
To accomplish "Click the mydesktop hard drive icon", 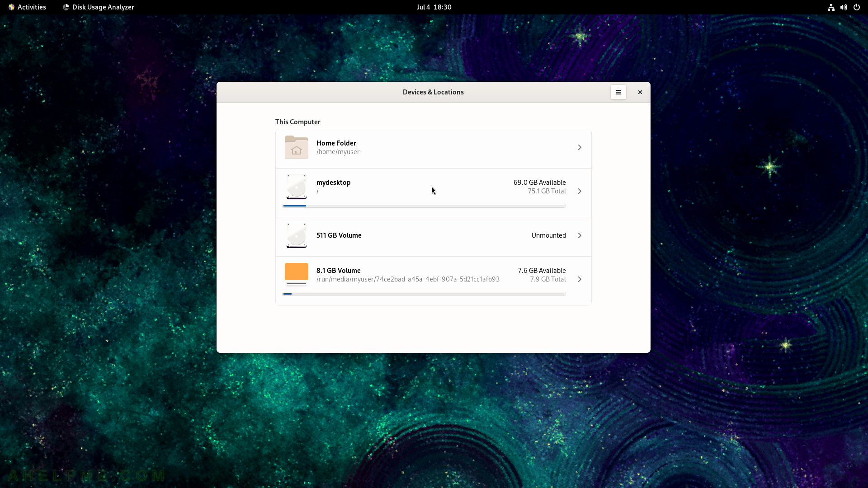I will pos(297,187).
